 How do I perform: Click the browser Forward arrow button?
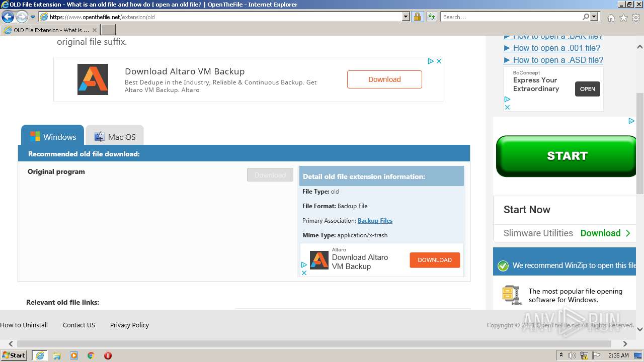[x=22, y=17]
